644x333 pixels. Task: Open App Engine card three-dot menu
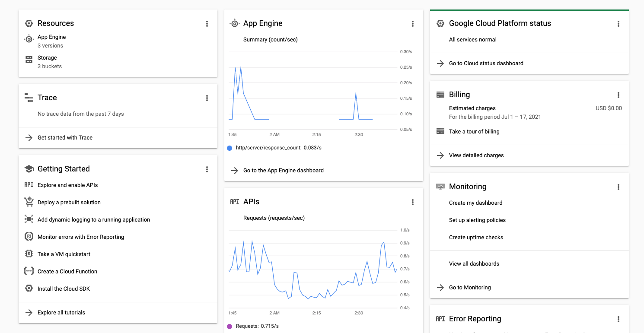point(413,24)
